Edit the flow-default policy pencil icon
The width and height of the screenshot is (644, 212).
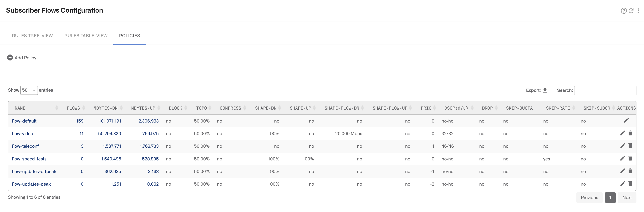click(x=626, y=121)
